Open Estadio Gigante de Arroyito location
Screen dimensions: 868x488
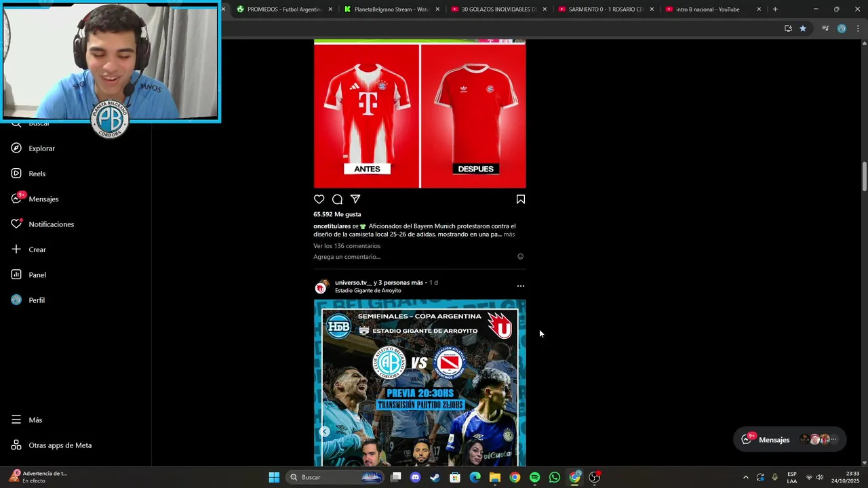point(368,291)
